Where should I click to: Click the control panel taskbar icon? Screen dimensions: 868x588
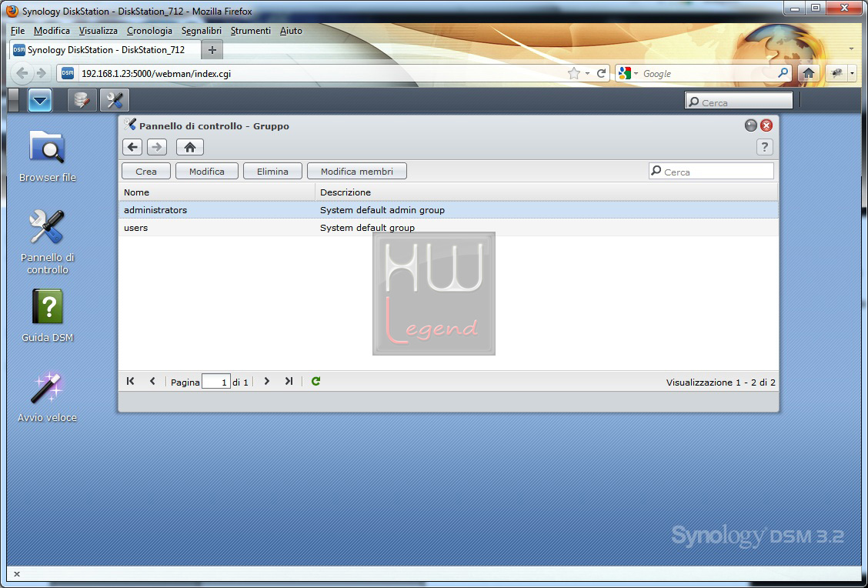click(115, 100)
